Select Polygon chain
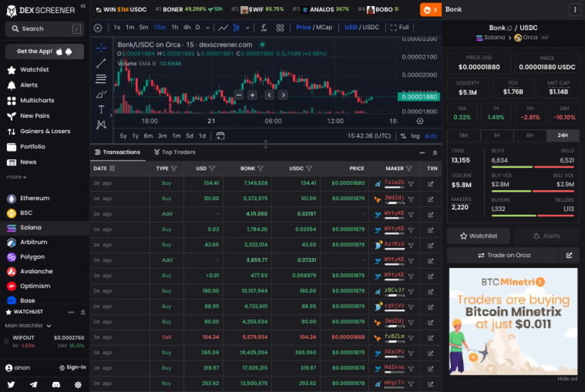The image size is (585, 392). coord(26,257)
